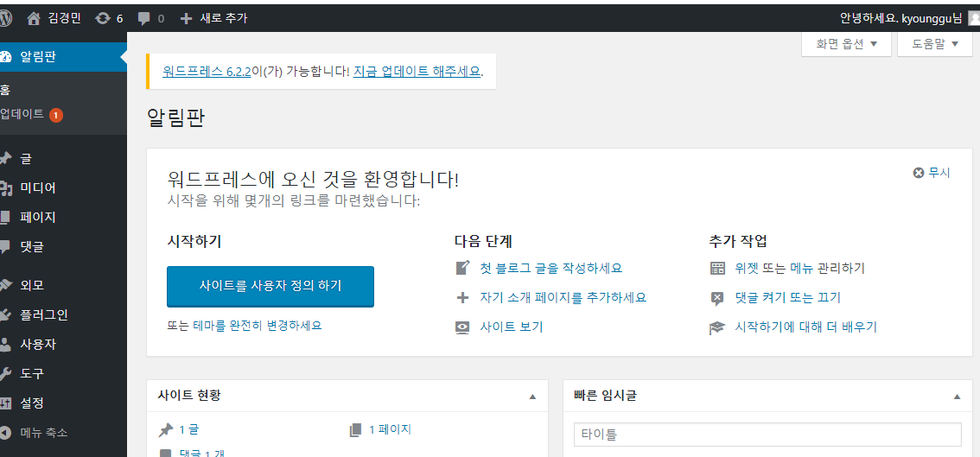The width and height of the screenshot is (980, 457).
Task: Click the updates refresh icon showing 6
Action: click(102, 19)
